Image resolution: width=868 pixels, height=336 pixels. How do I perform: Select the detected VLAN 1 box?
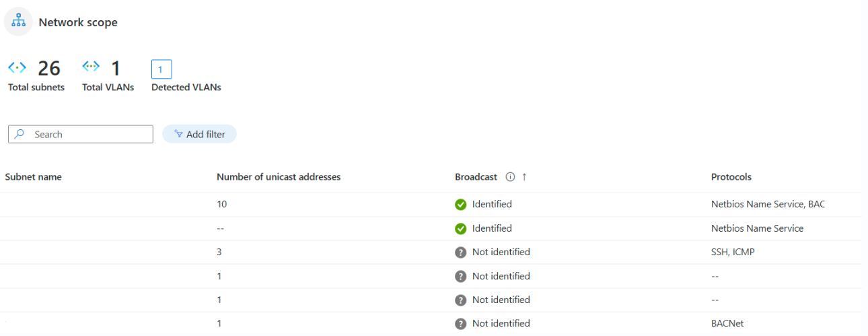point(161,69)
